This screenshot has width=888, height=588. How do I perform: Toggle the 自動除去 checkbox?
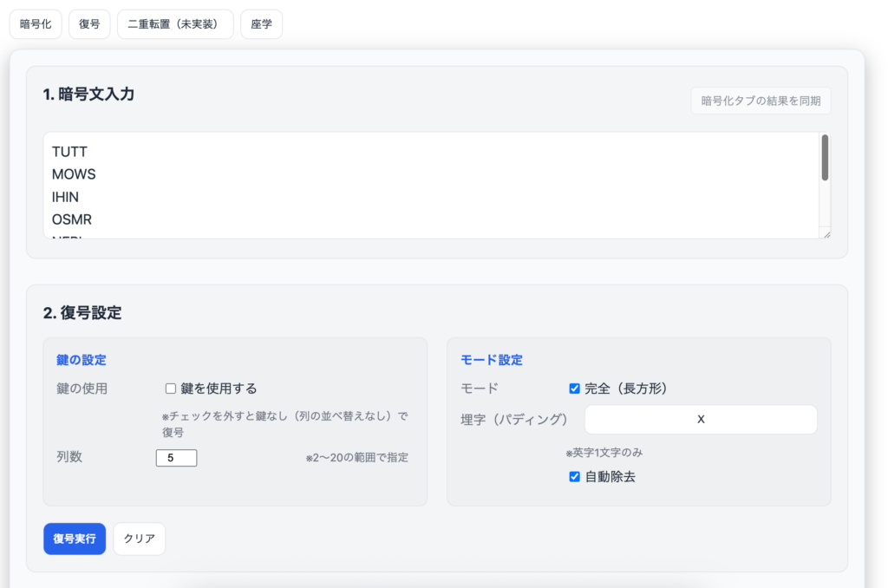[574, 476]
